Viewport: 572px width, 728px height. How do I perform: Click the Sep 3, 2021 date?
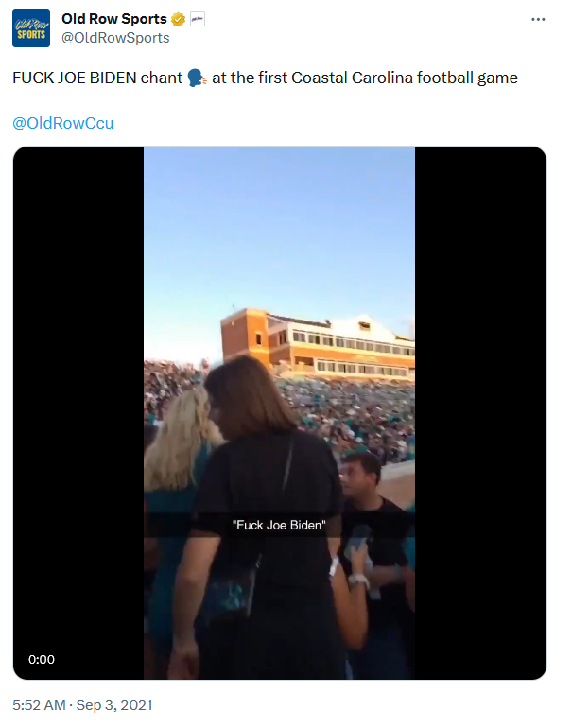pyautogui.click(x=114, y=705)
